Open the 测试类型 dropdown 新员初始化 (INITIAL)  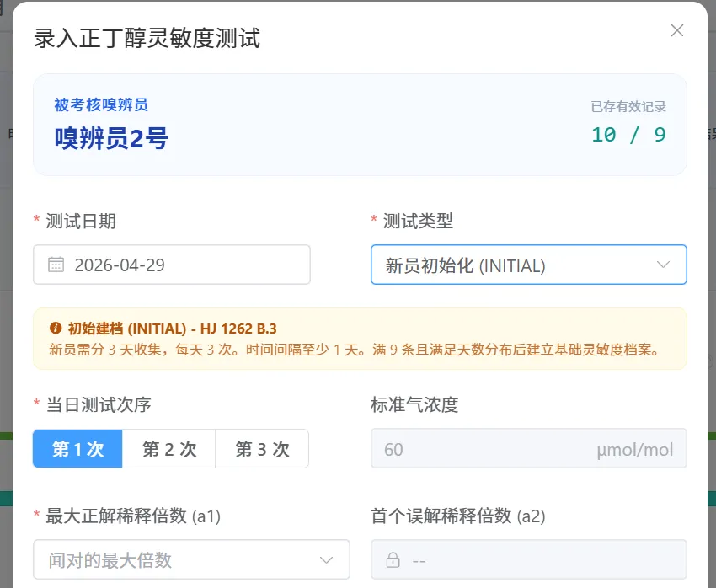coord(529,265)
